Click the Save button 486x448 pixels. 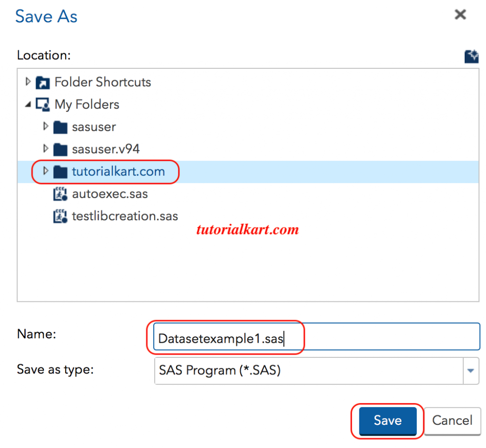coord(387,420)
